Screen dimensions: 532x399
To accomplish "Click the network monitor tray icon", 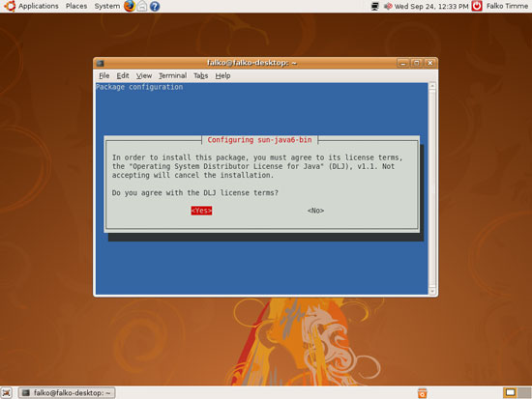I will point(375,6).
